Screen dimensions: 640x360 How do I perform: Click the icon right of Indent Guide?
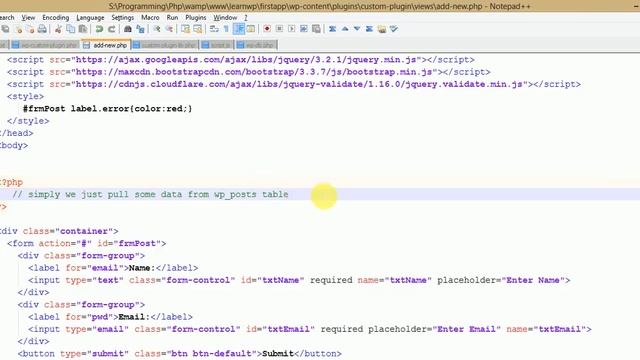251,29
